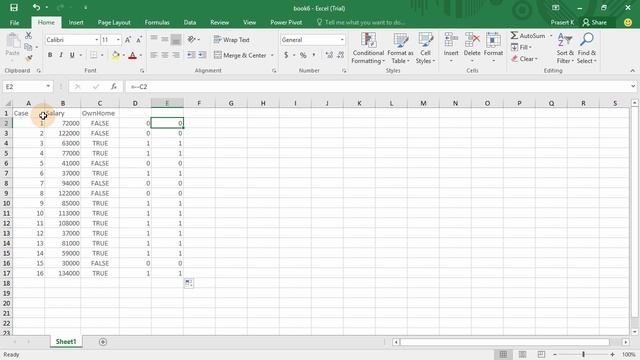
Task: Apply the yellow fill color bucket
Action: (116, 55)
